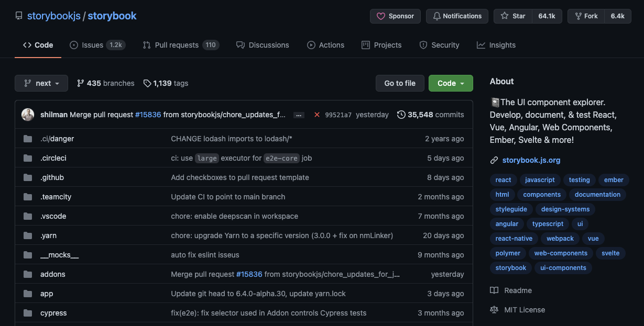Click the Go to file button
The image size is (644, 326).
[400, 83]
